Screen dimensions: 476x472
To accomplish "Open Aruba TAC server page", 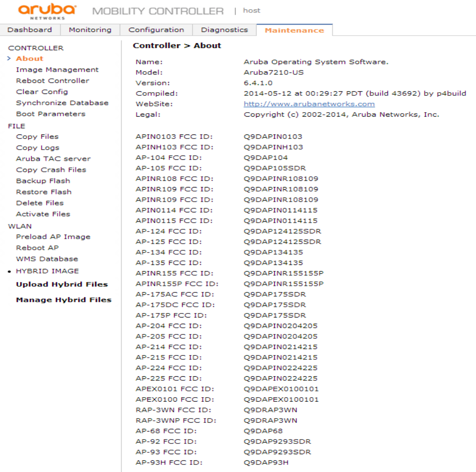I will point(53,159).
